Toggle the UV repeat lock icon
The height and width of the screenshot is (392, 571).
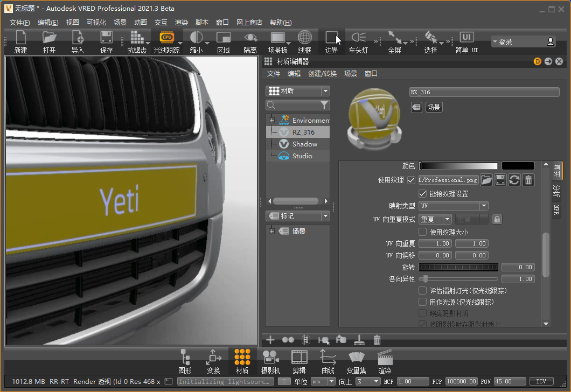click(497, 219)
